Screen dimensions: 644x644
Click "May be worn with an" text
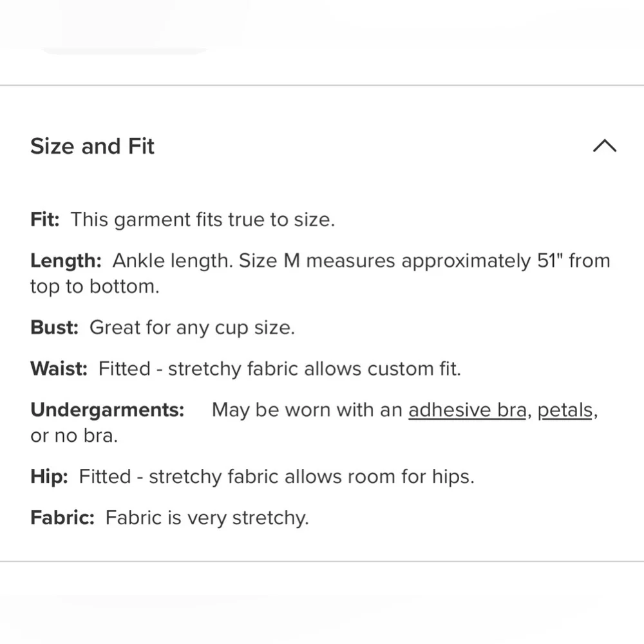click(307, 410)
